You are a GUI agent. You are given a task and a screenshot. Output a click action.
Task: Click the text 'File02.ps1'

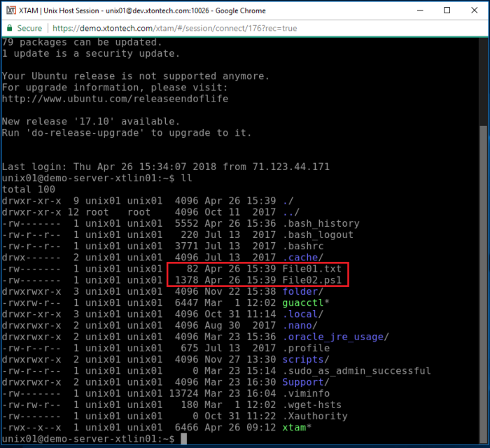tap(312, 280)
